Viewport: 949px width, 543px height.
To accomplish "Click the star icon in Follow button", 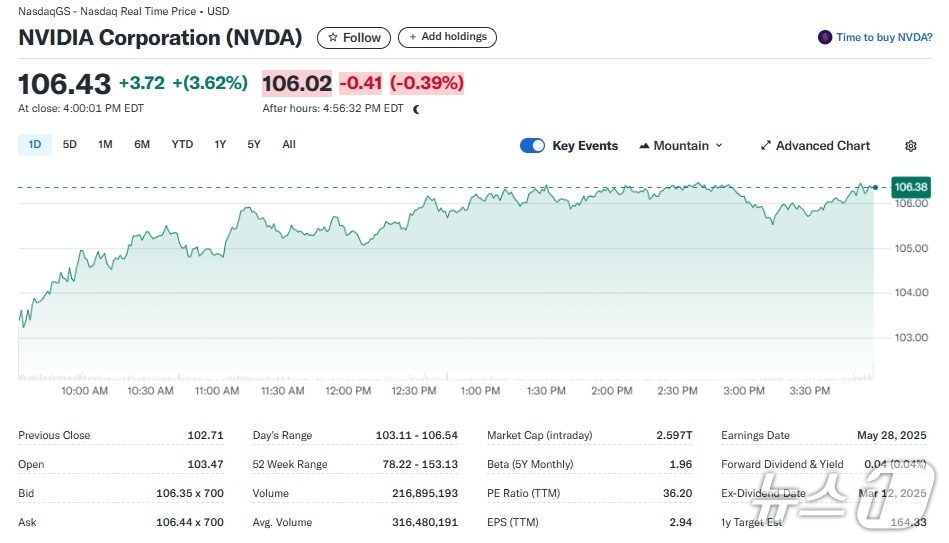I will pos(333,38).
